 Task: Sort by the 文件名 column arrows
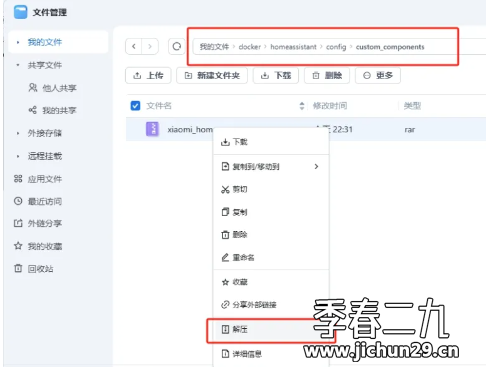click(302, 106)
